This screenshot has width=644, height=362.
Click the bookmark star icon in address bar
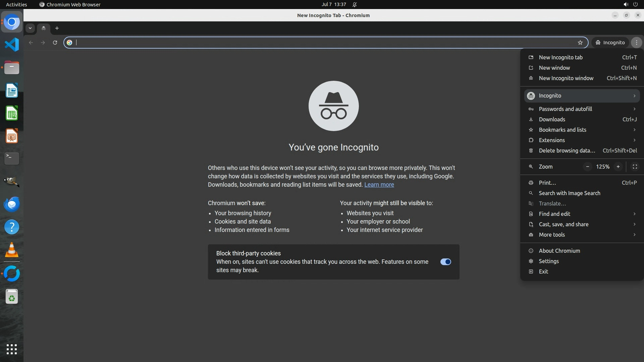pyautogui.click(x=580, y=43)
